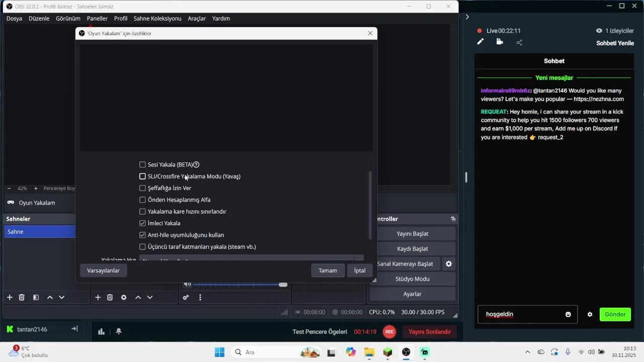Open emoji picker in chat box
The width and height of the screenshot is (644, 362).
coord(568,314)
